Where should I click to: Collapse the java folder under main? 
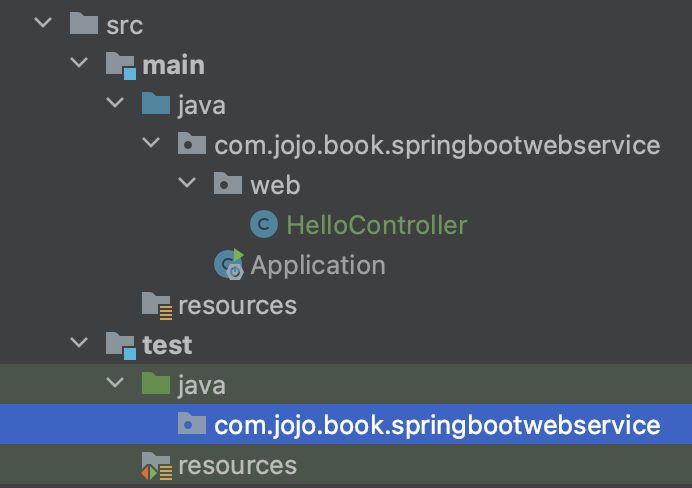tap(115, 102)
